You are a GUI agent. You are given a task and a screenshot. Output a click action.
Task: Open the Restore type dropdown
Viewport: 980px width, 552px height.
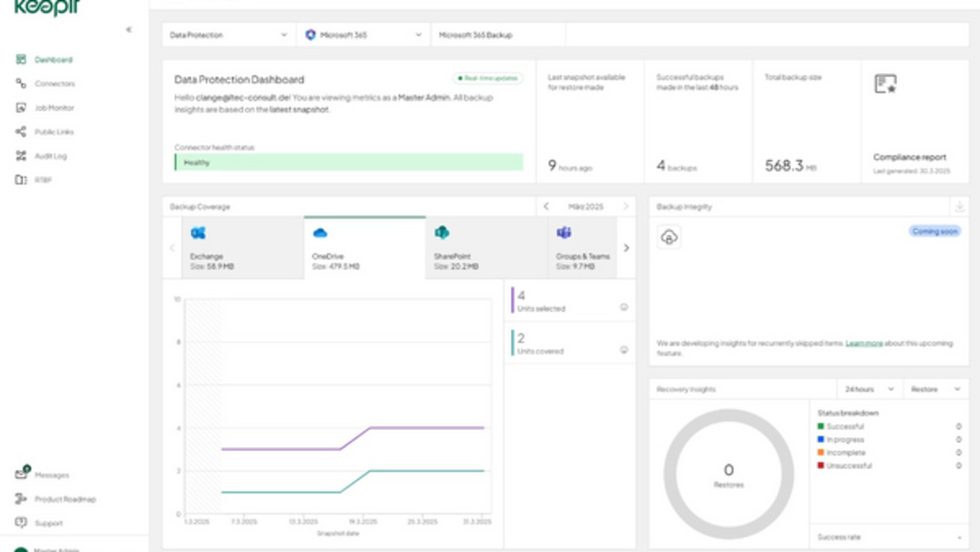tap(935, 389)
